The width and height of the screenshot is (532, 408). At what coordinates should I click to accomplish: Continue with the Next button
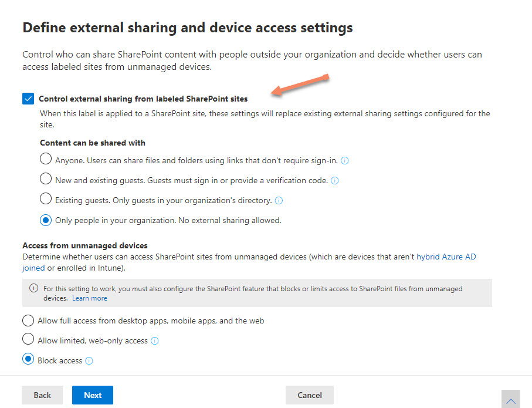[93, 395]
